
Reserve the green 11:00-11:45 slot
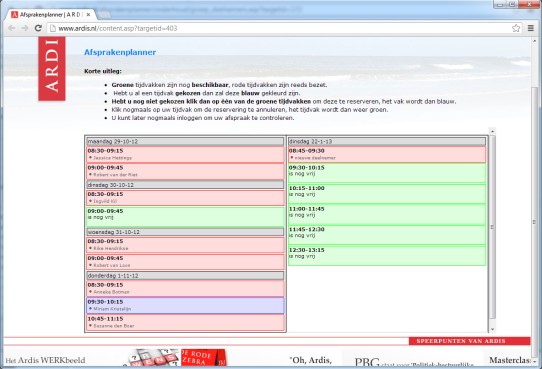coord(387,215)
